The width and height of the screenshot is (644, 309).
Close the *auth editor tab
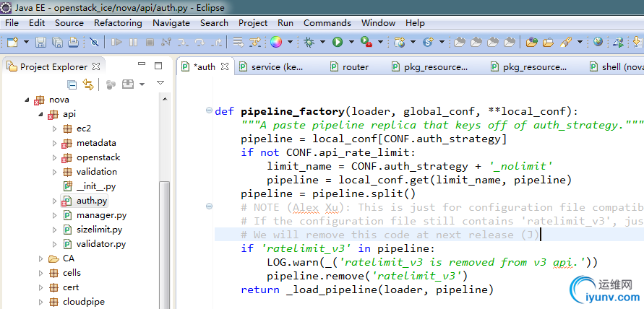[225, 66]
